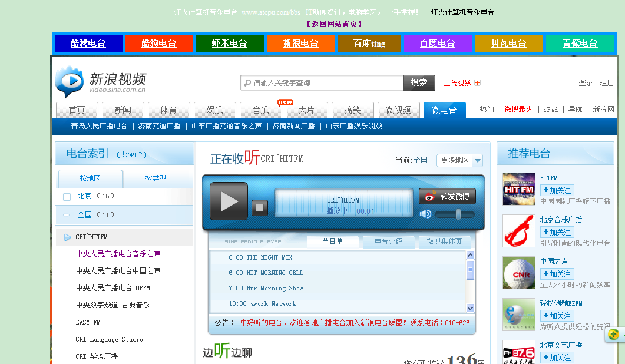Screen dimensions: 625x364
Task: Click the 轻松调频EZFM thumbnail
Action: coord(518,315)
